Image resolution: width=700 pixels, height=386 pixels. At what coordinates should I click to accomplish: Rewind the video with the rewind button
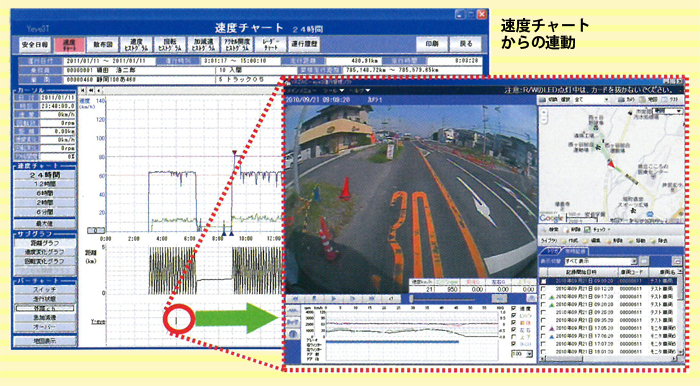coord(295,299)
